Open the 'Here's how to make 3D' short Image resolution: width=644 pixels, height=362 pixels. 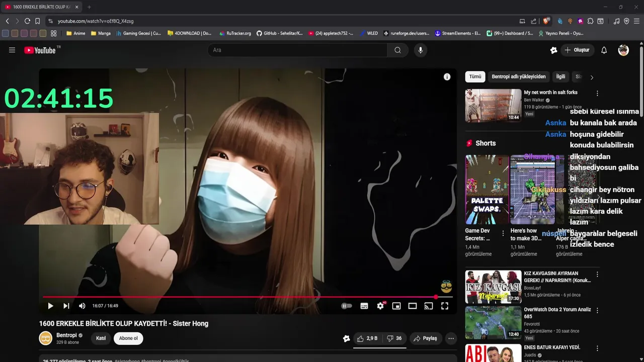tap(532, 190)
